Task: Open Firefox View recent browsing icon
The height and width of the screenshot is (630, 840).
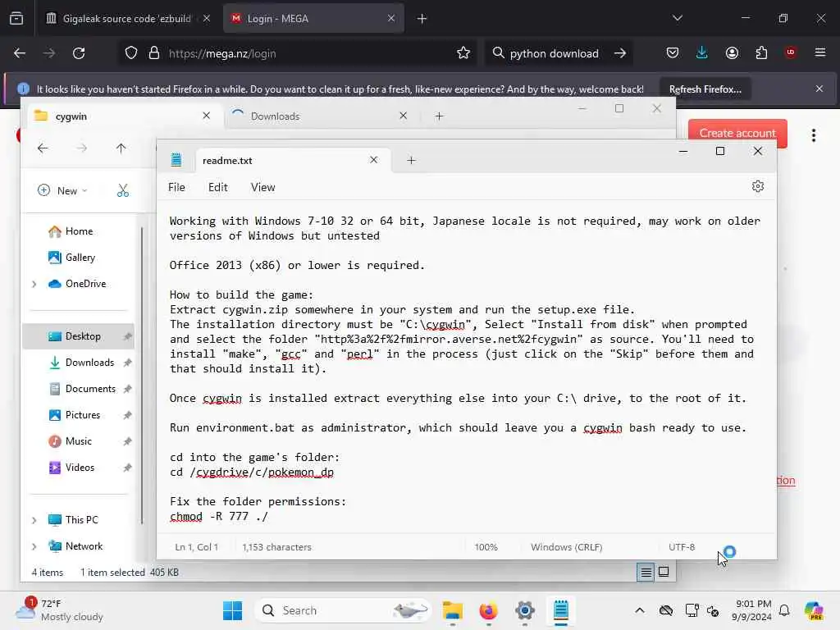Action: (x=16, y=18)
